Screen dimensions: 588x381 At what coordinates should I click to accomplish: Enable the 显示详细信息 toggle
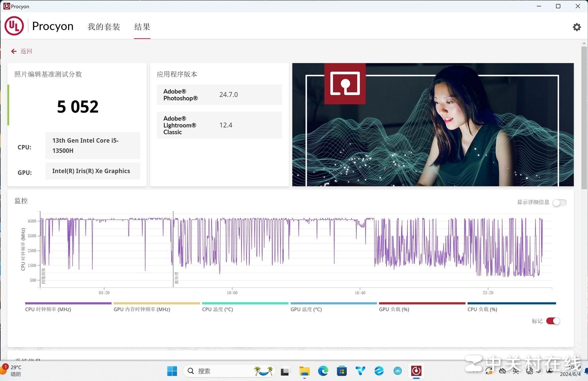click(560, 203)
